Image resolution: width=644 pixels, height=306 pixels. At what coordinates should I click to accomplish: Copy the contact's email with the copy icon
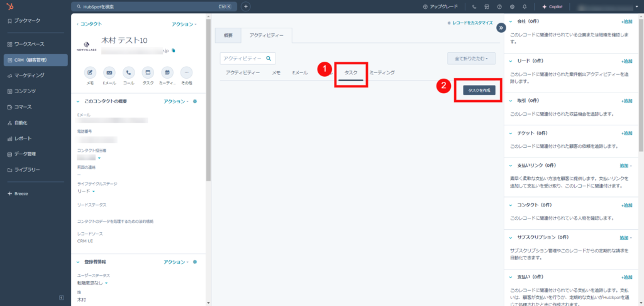coord(173,50)
